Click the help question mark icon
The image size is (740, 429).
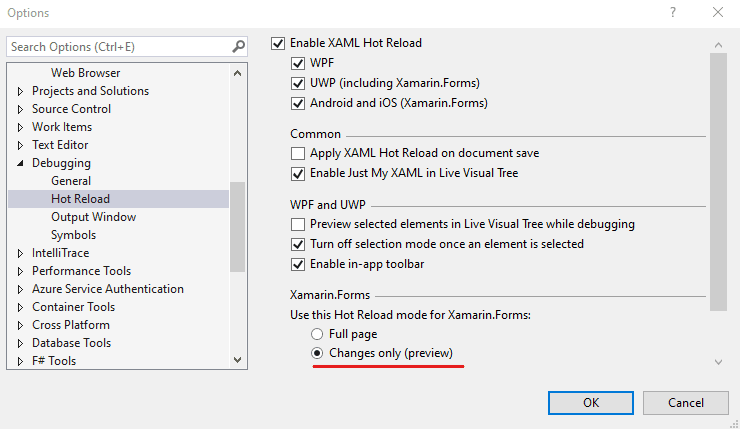pos(673,12)
